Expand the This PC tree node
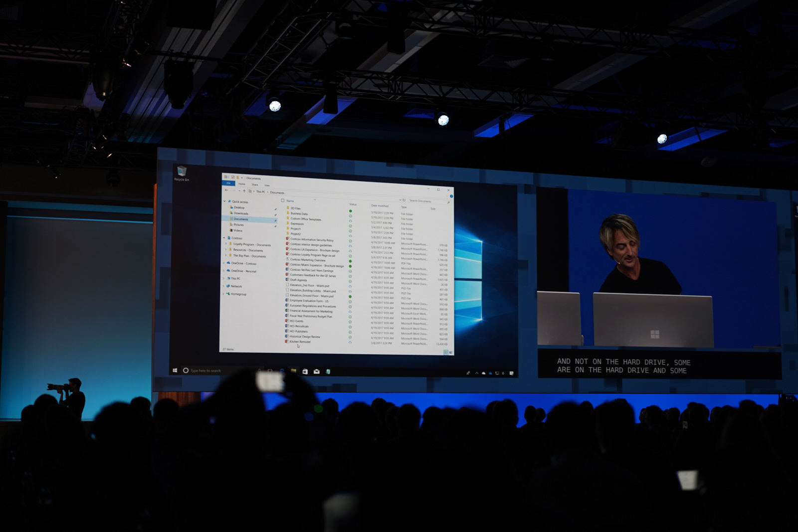The height and width of the screenshot is (532, 798). click(223, 278)
